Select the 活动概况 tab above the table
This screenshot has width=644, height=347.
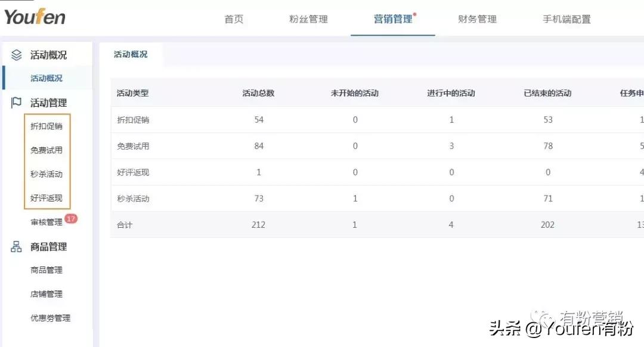click(130, 54)
